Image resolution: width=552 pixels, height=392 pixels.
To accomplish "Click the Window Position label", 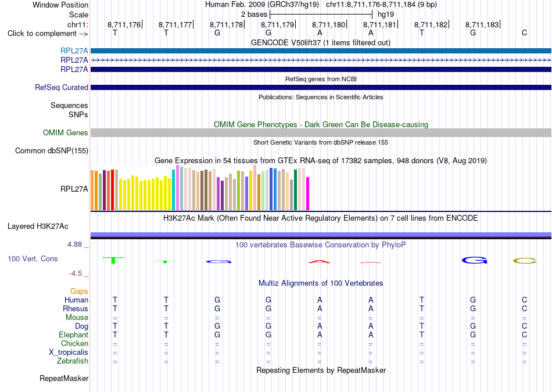I will 60,5.
